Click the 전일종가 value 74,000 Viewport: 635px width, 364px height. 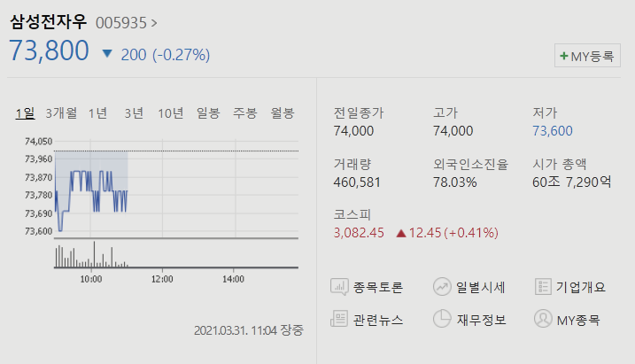point(353,131)
